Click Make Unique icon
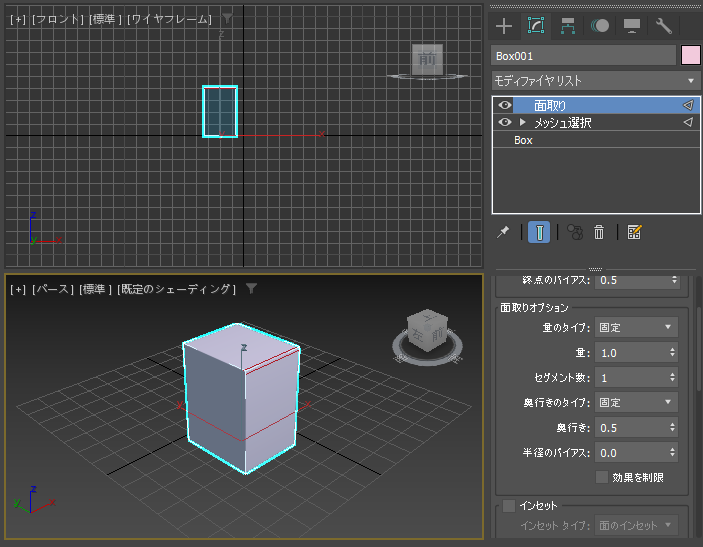703x547 pixels. (x=575, y=232)
